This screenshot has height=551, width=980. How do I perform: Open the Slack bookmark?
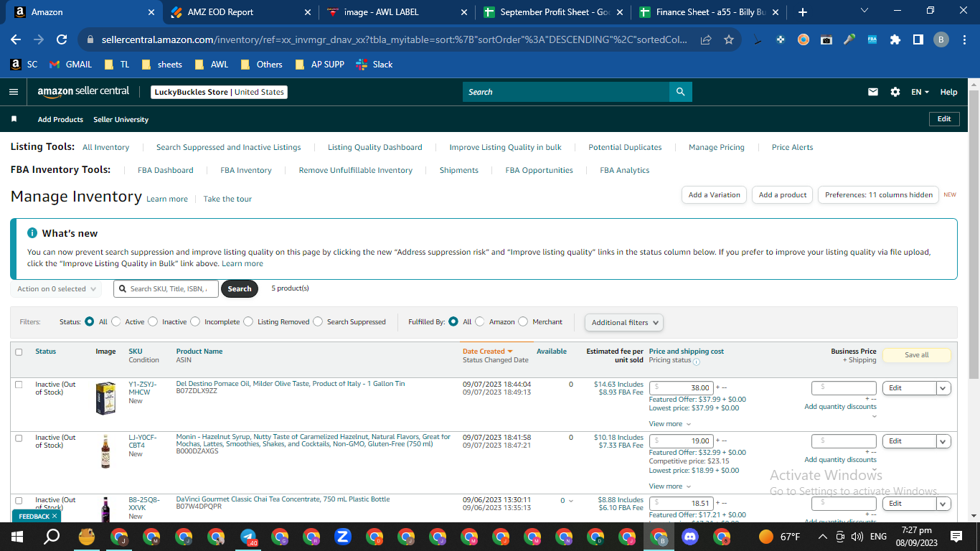click(x=376, y=65)
